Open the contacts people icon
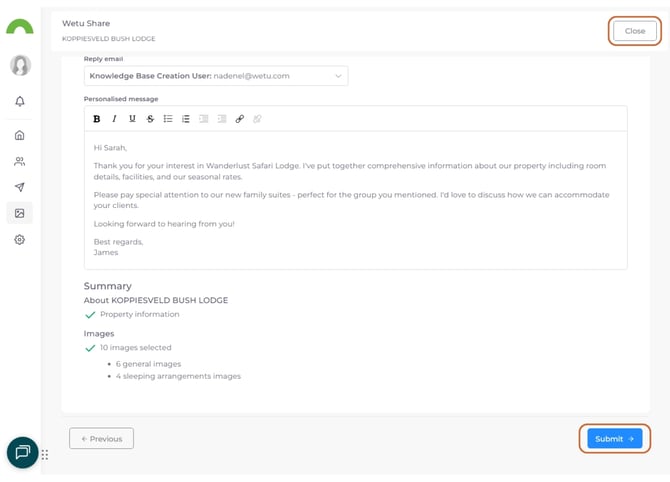 (x=20, y=161)
